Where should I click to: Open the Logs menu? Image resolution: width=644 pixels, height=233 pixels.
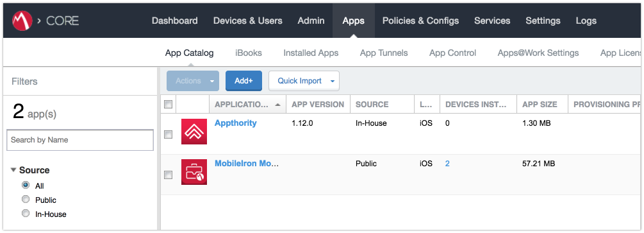[586, 21]
